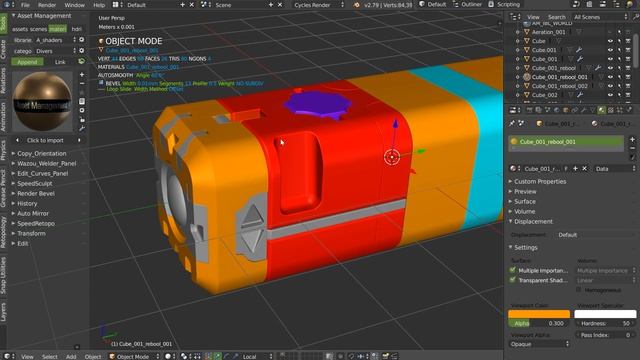The width and height of the screenshot is (640, 360).
Task: Click the white Viewport Specular swatch
Action: (x=605, y=314)
